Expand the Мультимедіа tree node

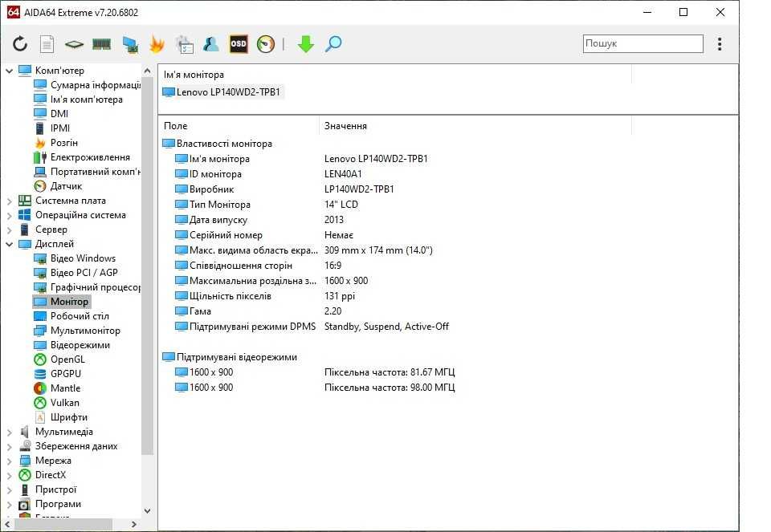10,433
